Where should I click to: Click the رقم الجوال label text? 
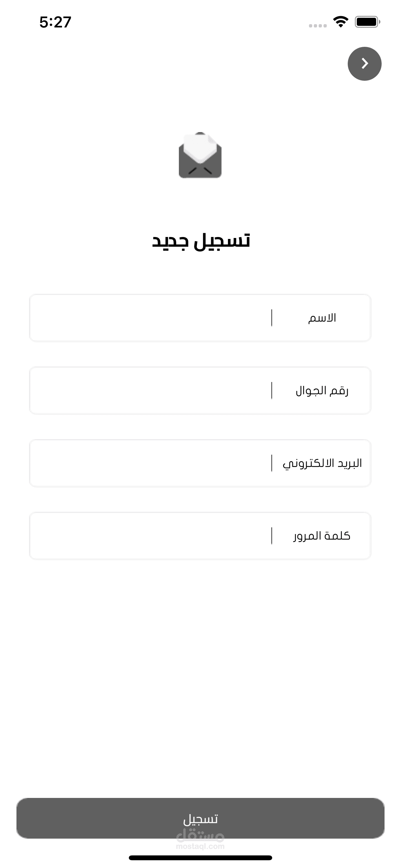click(x=322, y=390)
